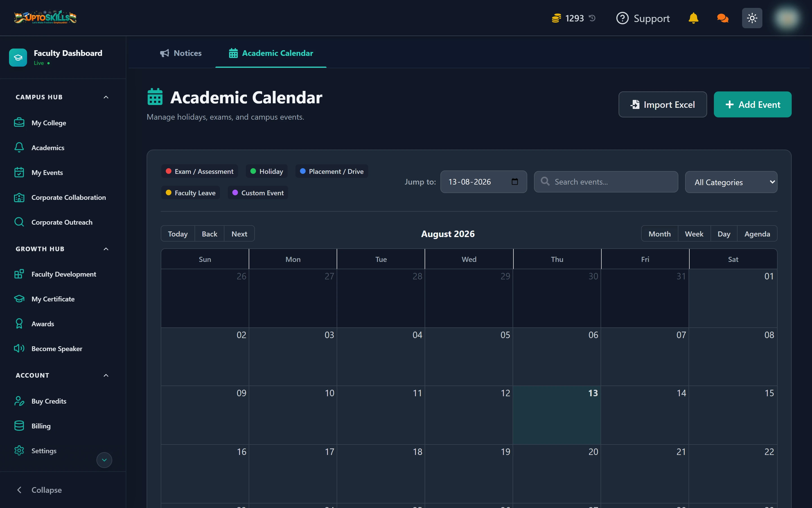This screenshot has height=508, width=812.
Task: Open My Certificate cap icon
Action: click(19, 299)
